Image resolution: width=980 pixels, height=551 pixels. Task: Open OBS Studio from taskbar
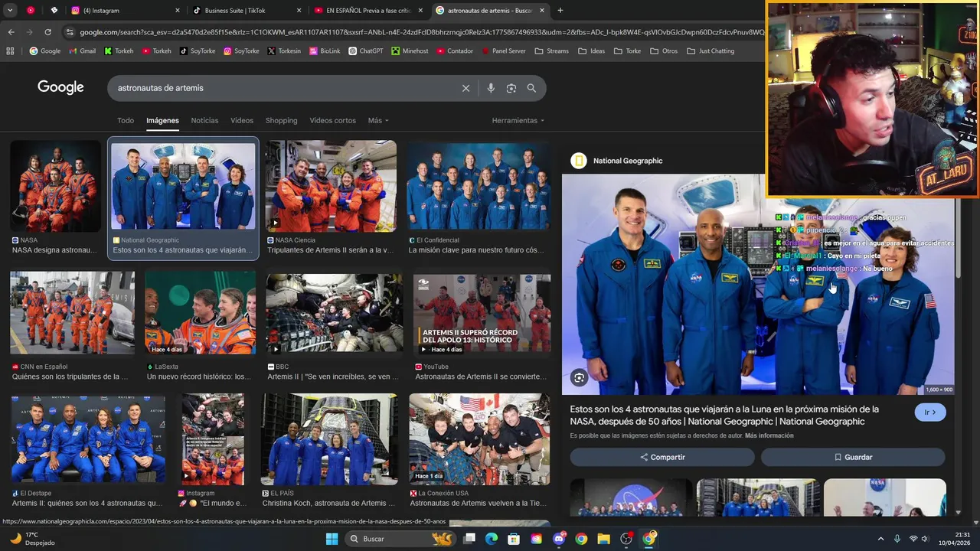click(626, 539)
